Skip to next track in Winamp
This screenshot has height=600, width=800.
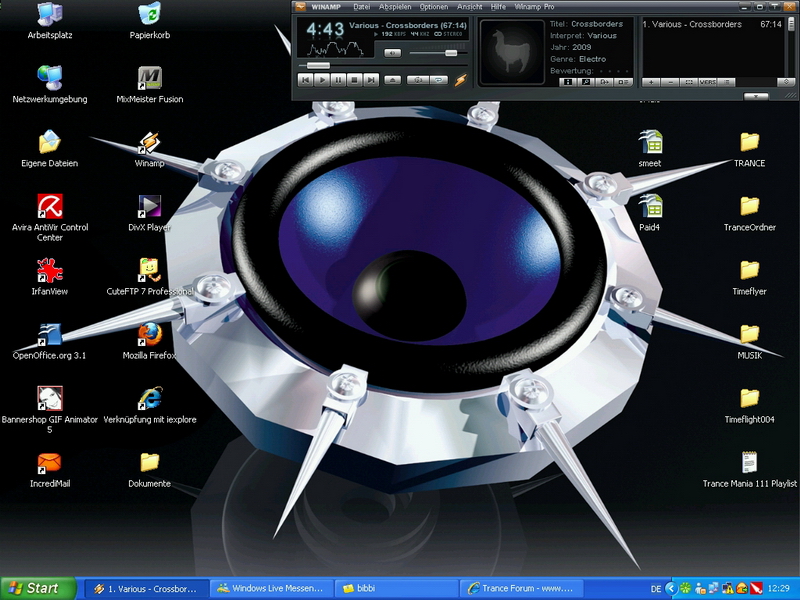tap(371, 79)
